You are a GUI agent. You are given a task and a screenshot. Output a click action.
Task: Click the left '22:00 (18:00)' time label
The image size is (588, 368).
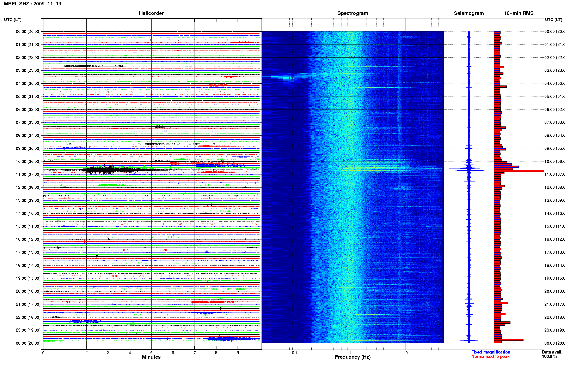[x=28, y=317]
